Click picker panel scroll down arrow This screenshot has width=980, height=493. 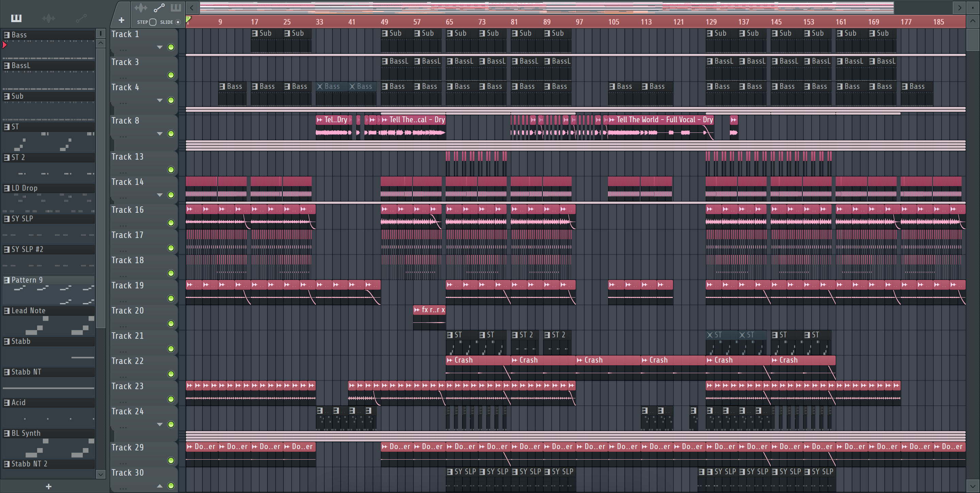(x=101, y=474)
